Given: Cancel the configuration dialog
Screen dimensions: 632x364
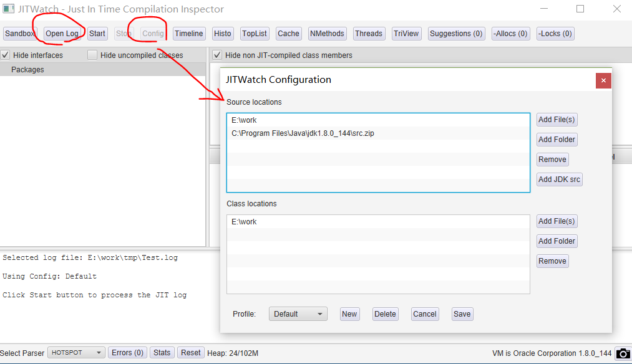Looking at the screenshot, I should [425, 314].
